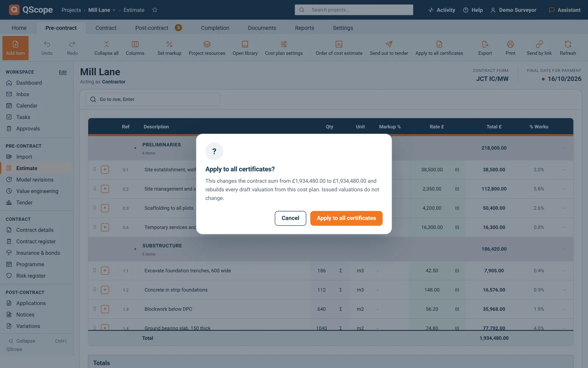
Task: Send estimate by link
Action: [x=539, y=48]
